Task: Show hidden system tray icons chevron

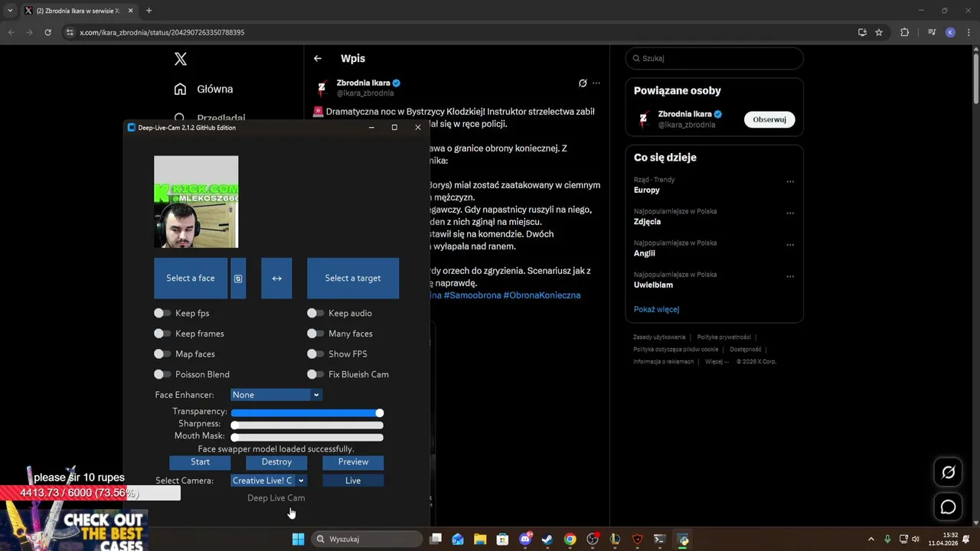Action: (x=871, y=539)
